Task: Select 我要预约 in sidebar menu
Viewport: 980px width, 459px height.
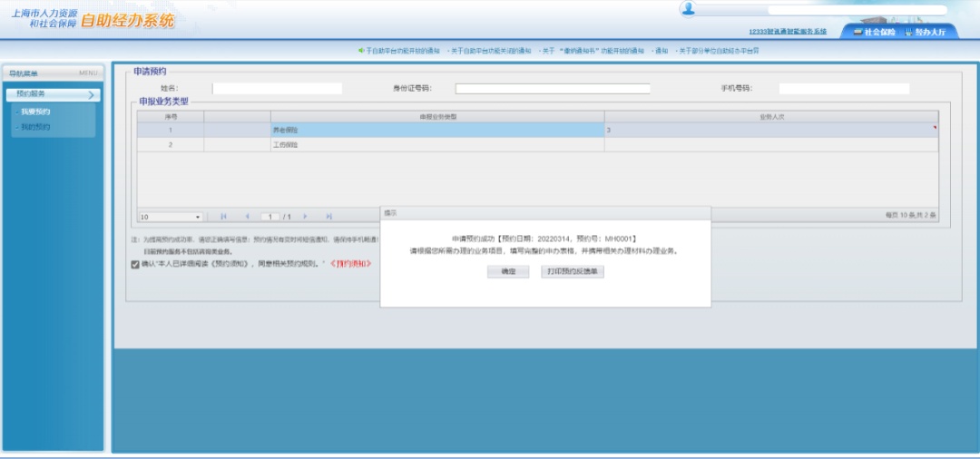Action: tap(35, 112)
